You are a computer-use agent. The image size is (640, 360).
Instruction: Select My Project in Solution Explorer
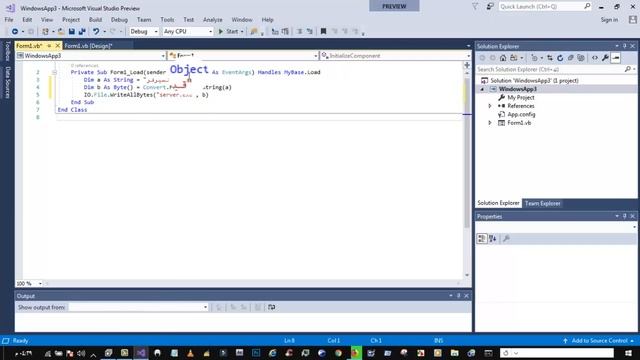pyautogui.click(x=520, y=98)
